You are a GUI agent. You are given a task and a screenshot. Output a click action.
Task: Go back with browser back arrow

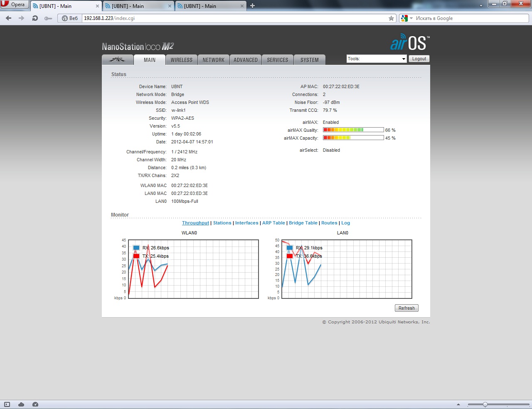(x=8, y=18)
